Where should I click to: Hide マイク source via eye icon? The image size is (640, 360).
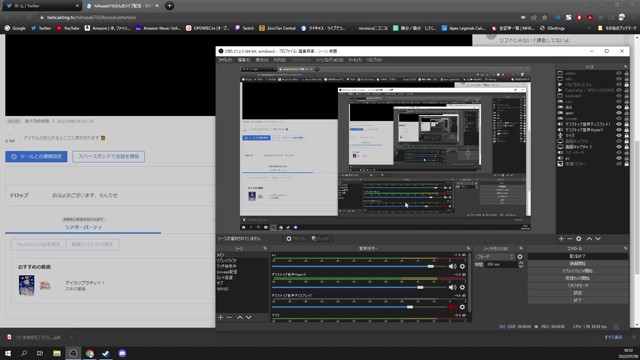point(619,136)
